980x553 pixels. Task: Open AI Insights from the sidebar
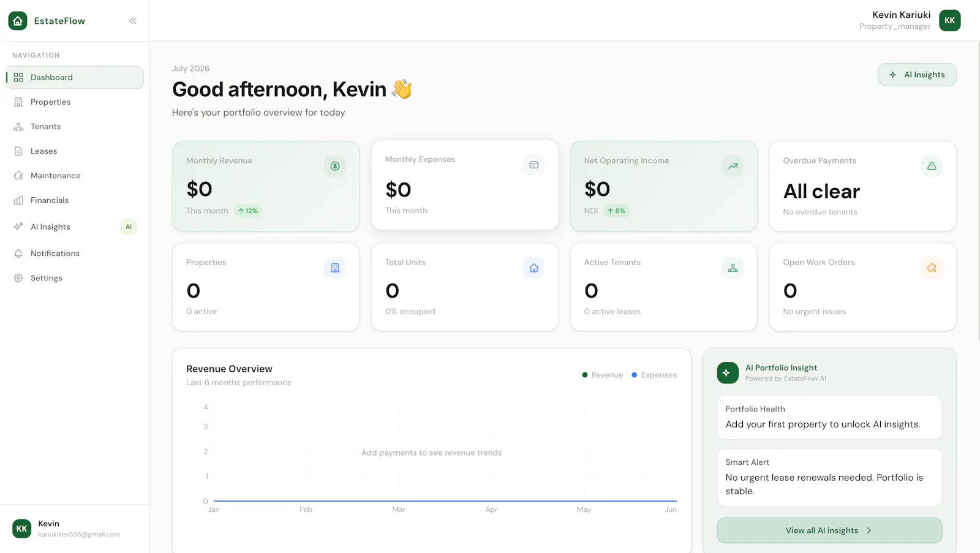75,227
